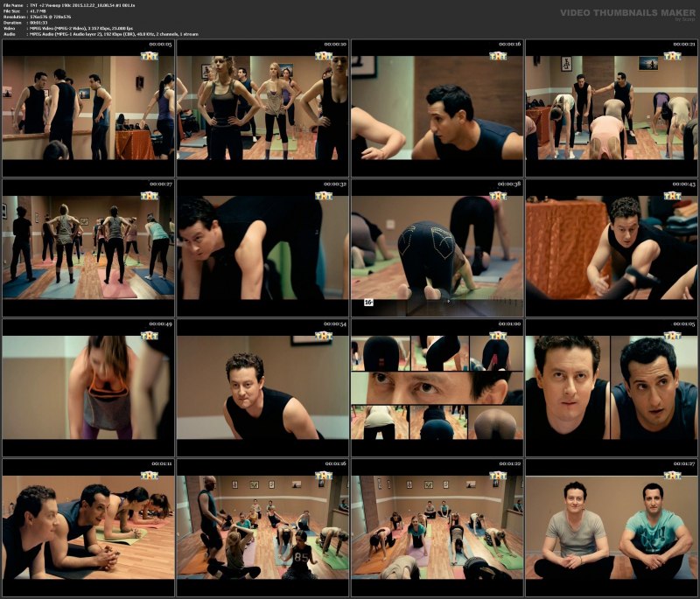
Task: Open the 00:01:05 thumbnail of two men
Action: 611,387
